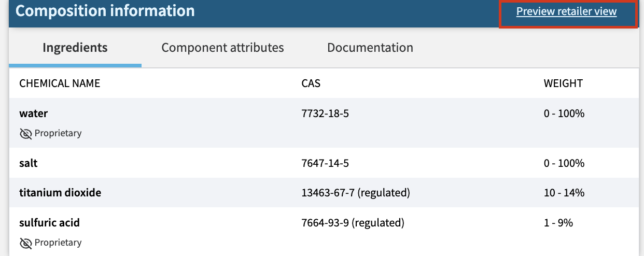644x256 pixels.
Task: Click the WEIGHT column header
Action: pyautogui.click(x=563, y=83)
